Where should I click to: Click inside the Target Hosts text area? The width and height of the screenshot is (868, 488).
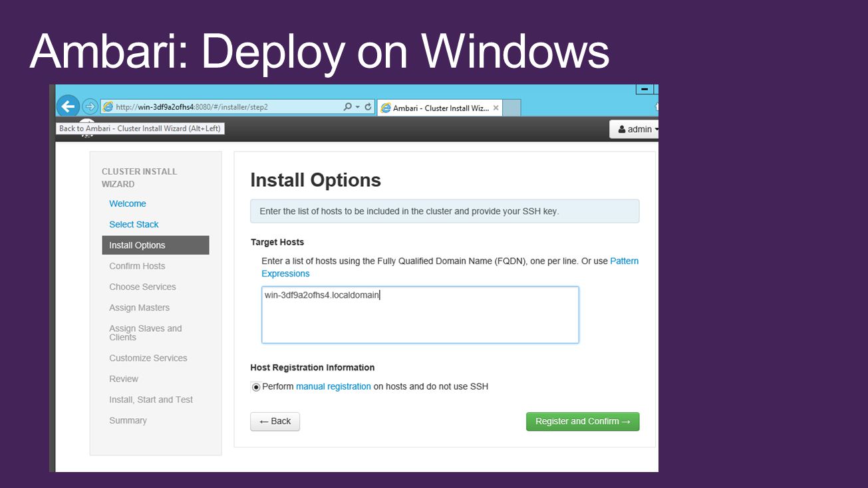coord(420,315)
